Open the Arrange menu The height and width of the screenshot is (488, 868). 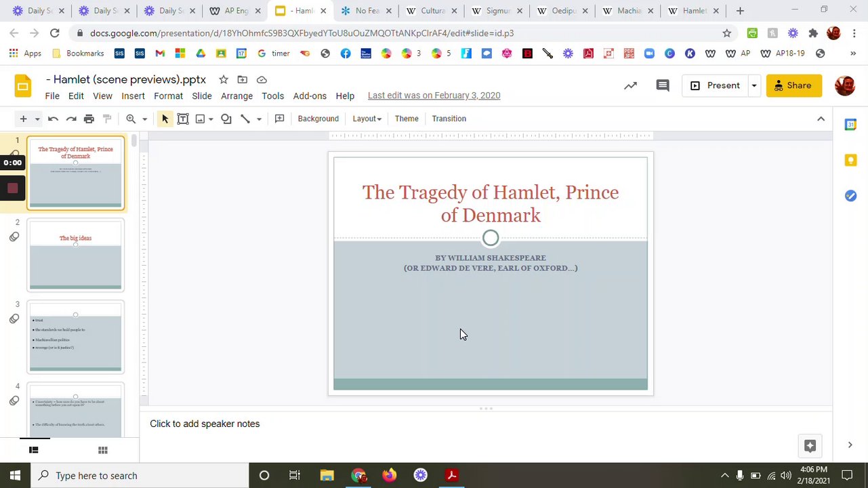[x=236, y=96]
